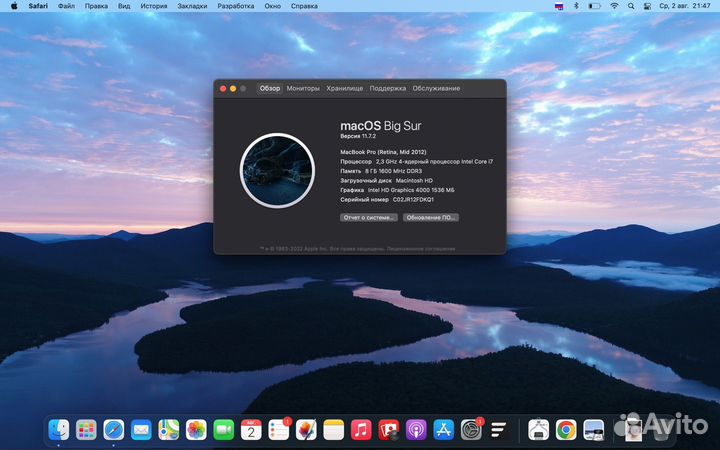The width and height of the screenshot is (720, 450).
Task: Click the Память 8 ГБ line
Action: pos(381,171)
